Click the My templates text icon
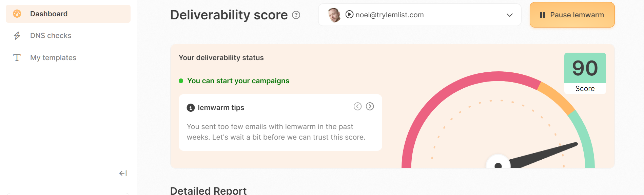 (17, 57)
